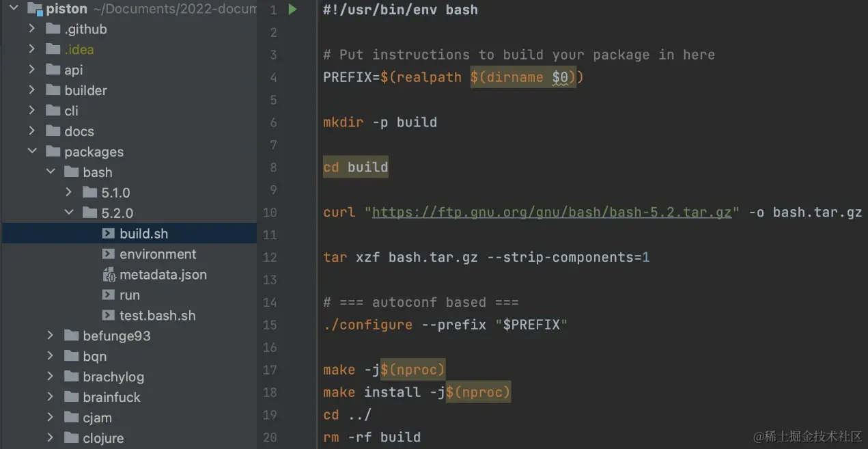Click the PREFIX=$(realpath ...) assignment line
This screenshot has height=449, width=868.
[x=454, y=77]
